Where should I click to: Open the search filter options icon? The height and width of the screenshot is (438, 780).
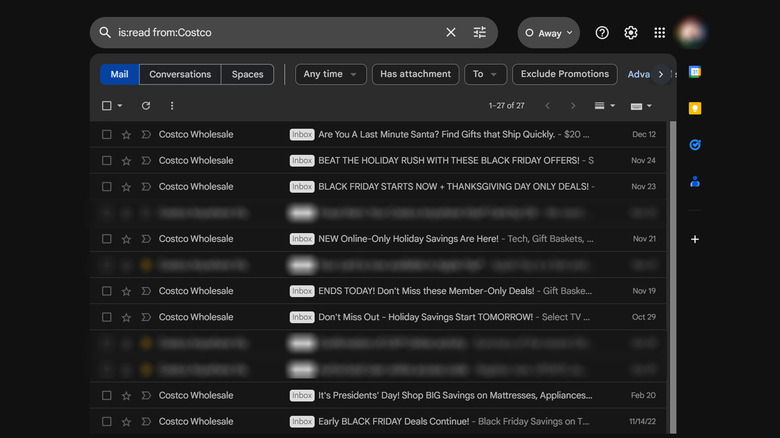point(480,33)
